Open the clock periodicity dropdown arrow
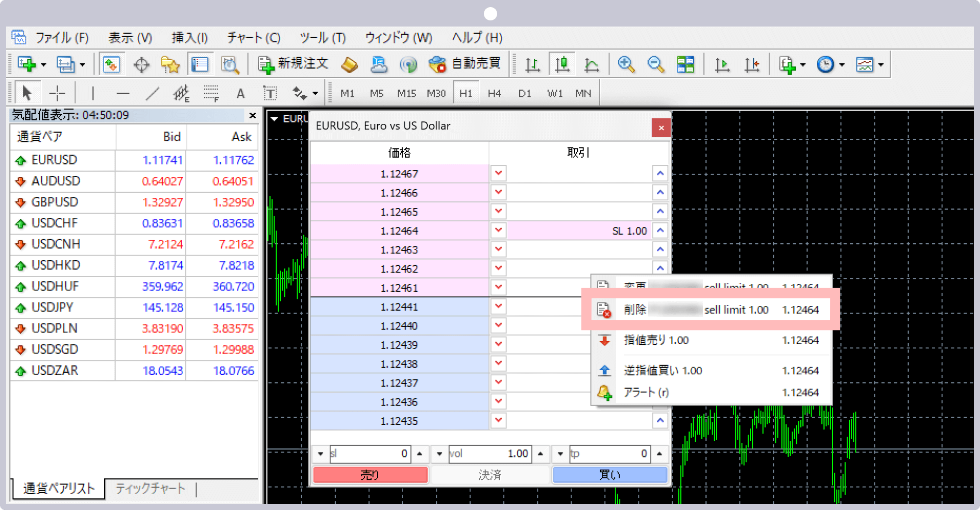This screenshot has width=980, height=510. [842, 65]
